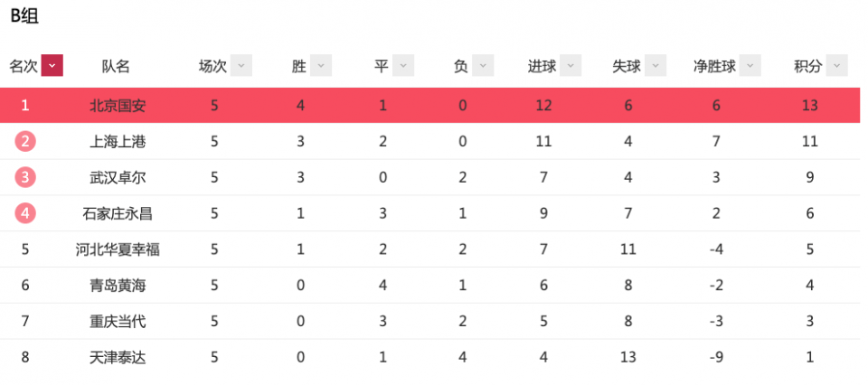868x385 pixels.
Task: Open the 胜 column sort arrow
Action: tap(321, 66)
